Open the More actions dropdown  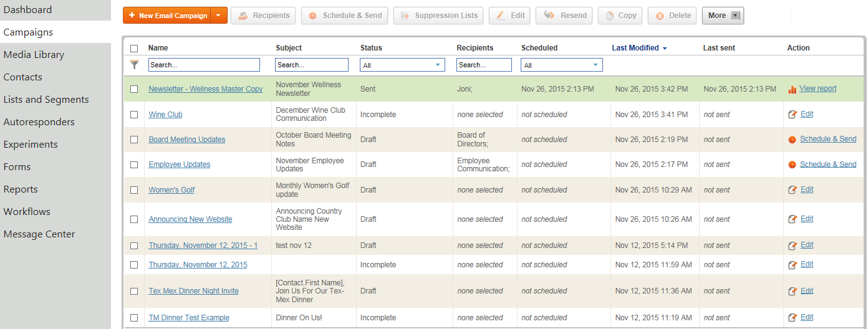pos(723,16)
